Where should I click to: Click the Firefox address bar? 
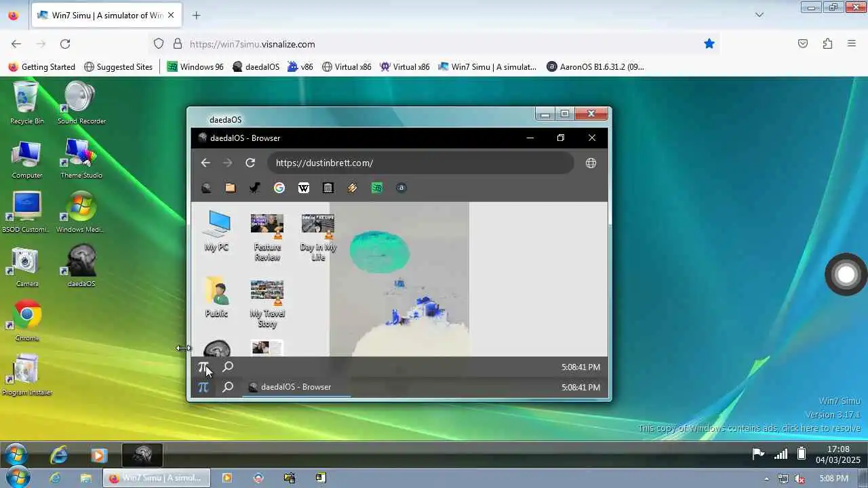point(434,44)
